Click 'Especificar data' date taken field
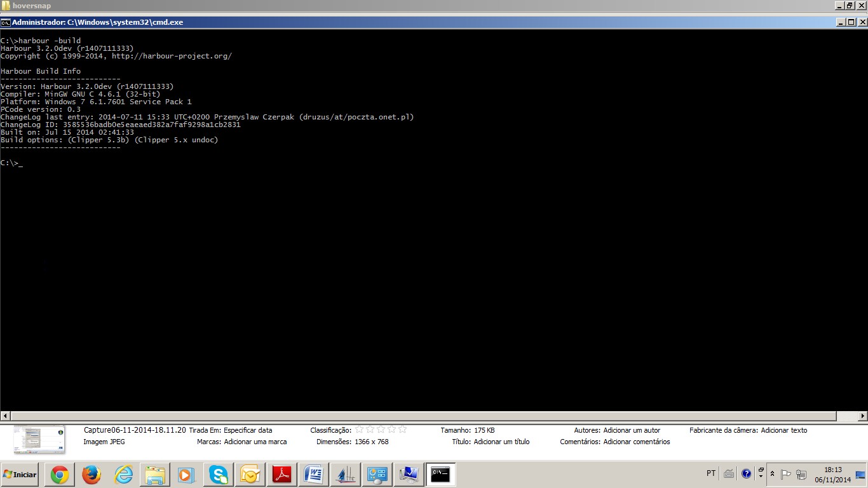The height and width of the screenshot is (488, 868). coord(248,430)
